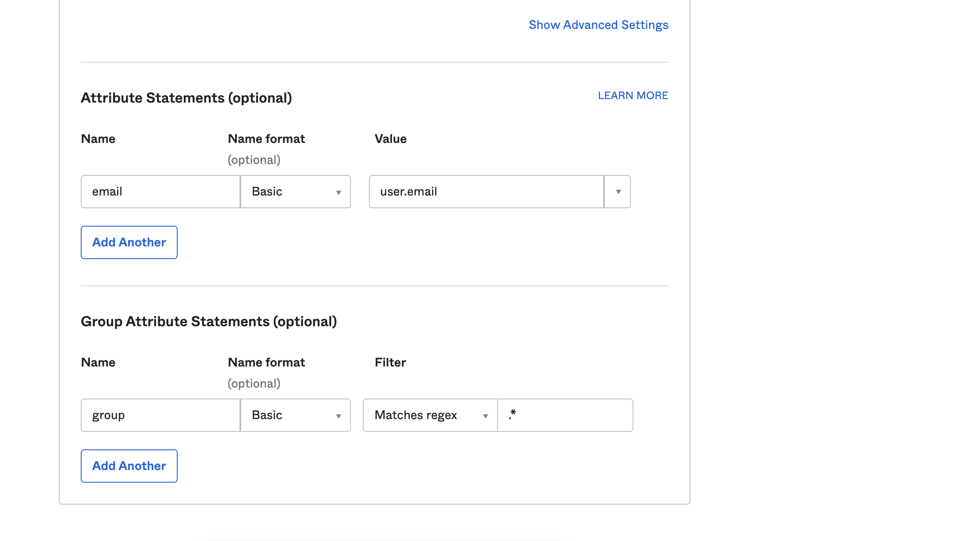Edit the email attribute name field
Viewport: 980px width, 541px height.
pyautogui.click(x=161, y=192)
